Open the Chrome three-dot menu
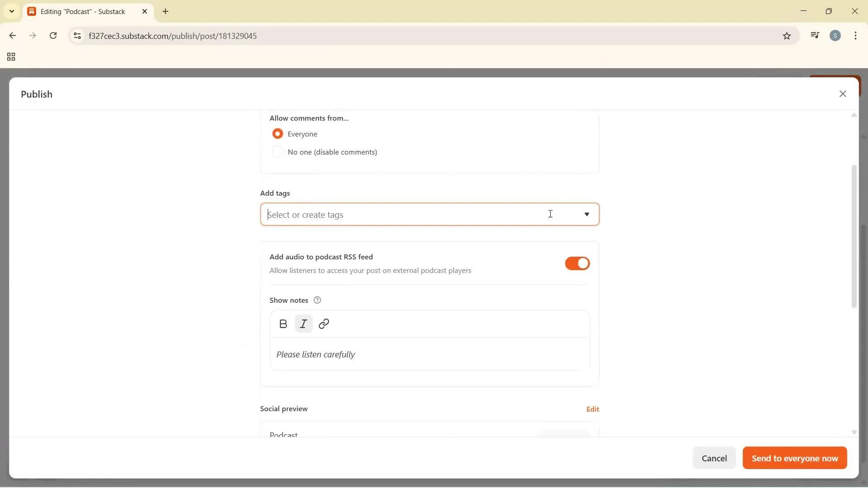 tap(856, 36)
